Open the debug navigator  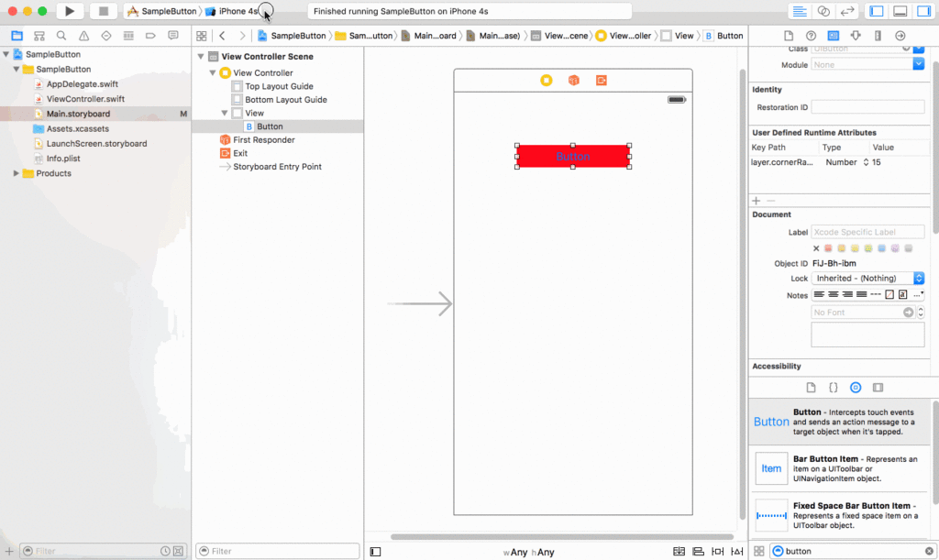[128, 36]
